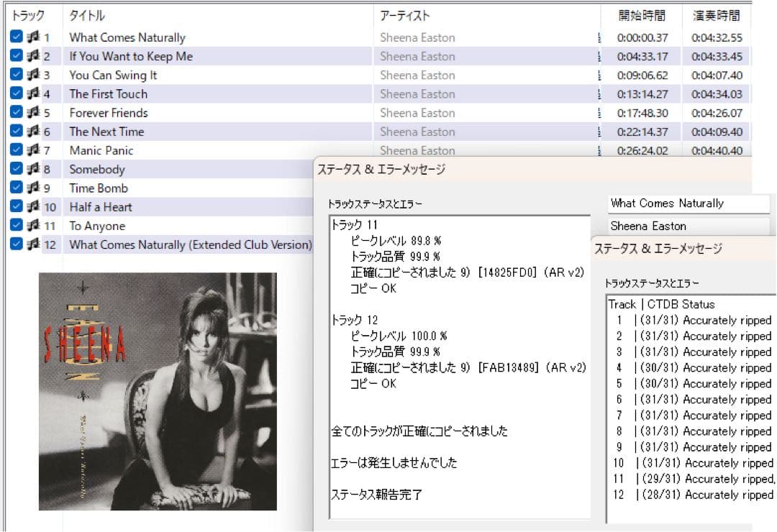Click music note icon of track 2
The height and width of the screenshot is (532, 777).
(33, 55)
